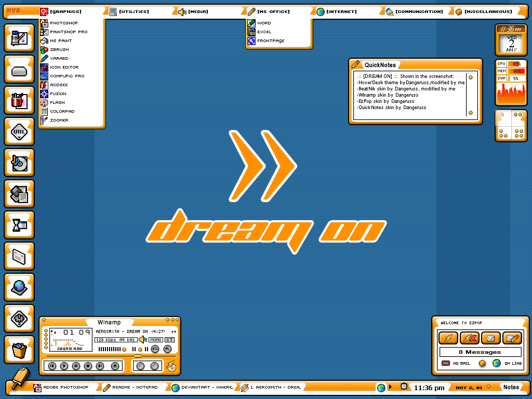
Task: Click EzPop lightning with red X button
Action: click(x=470, y=338)
